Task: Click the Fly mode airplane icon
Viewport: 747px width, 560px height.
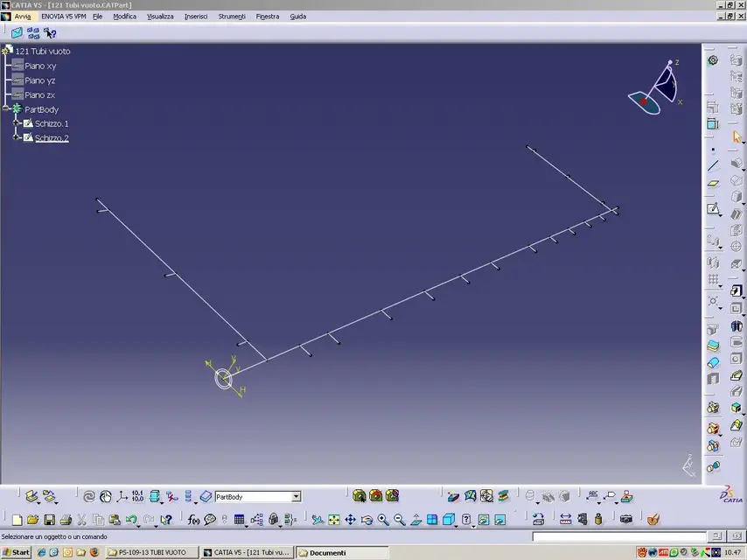Action: click(x=318, y=520)
